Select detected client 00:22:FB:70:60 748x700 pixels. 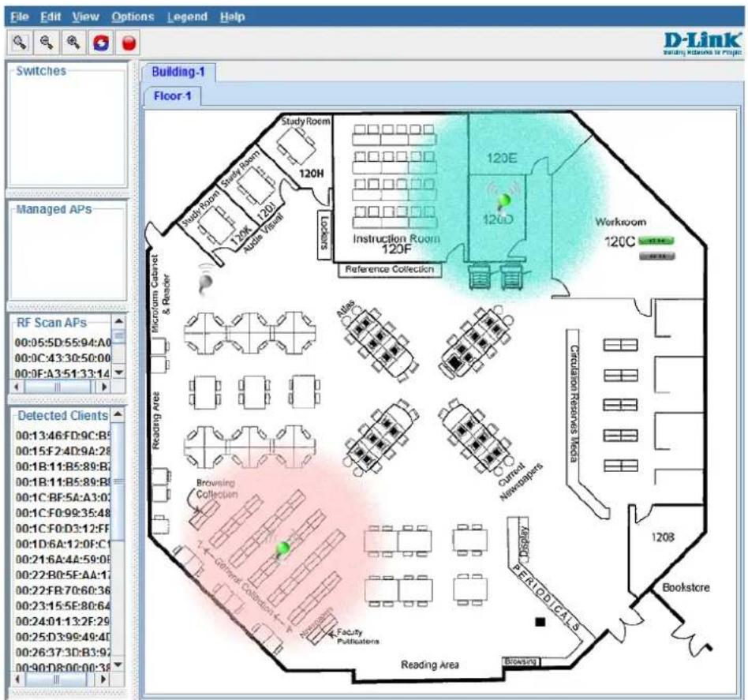point(63,590)
